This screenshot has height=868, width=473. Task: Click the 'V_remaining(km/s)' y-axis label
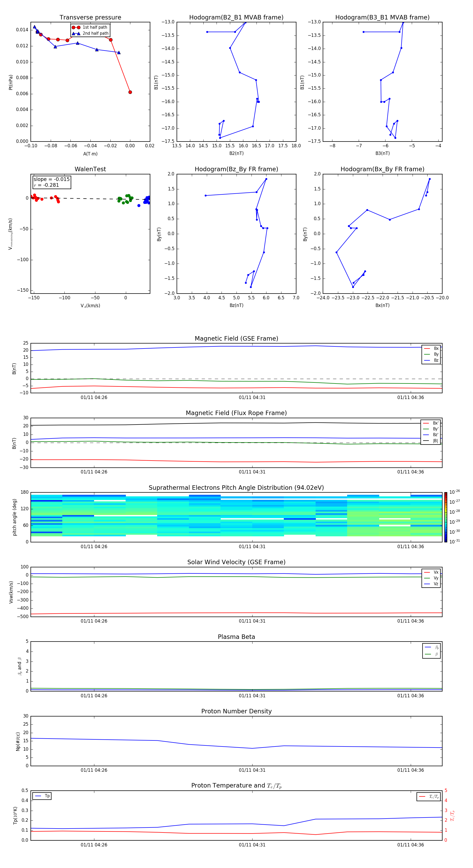11,234
